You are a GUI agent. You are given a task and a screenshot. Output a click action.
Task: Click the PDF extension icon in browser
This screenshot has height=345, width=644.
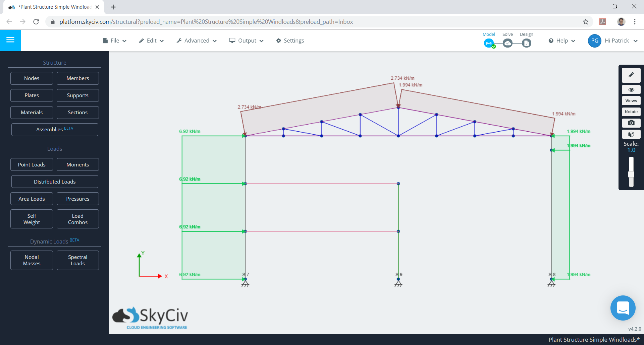603,22
